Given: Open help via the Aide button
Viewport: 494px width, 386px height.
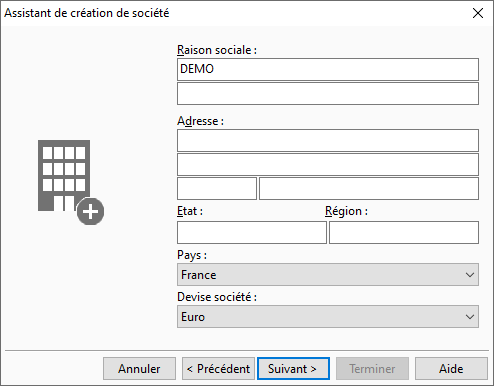Looking at the screenshot, I should tap(451, 369).
